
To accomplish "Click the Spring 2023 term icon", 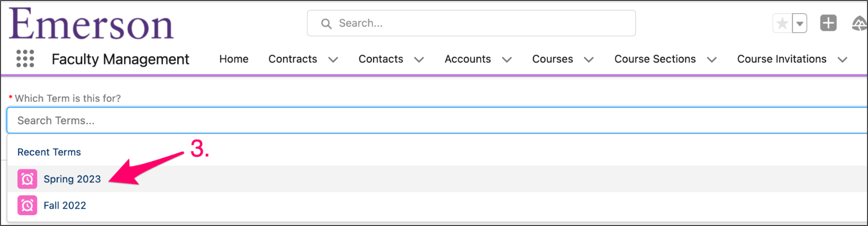I will pyautogui.click(x=27, y=179).
